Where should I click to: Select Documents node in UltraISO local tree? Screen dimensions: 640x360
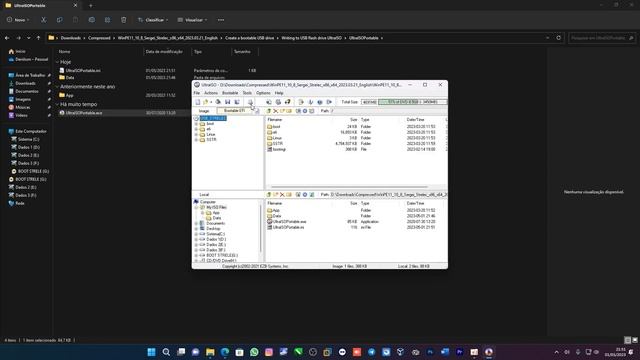(x=216, y=223)
